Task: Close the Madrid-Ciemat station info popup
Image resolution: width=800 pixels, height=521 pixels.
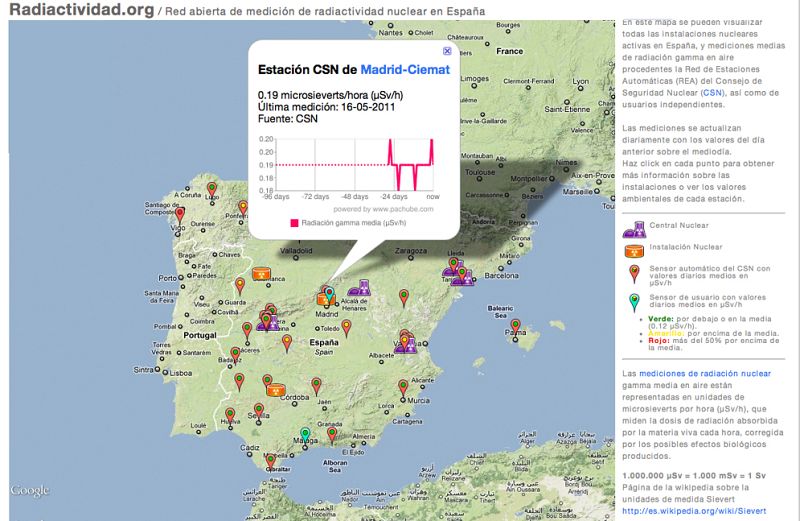Action: tap(446, 50)
